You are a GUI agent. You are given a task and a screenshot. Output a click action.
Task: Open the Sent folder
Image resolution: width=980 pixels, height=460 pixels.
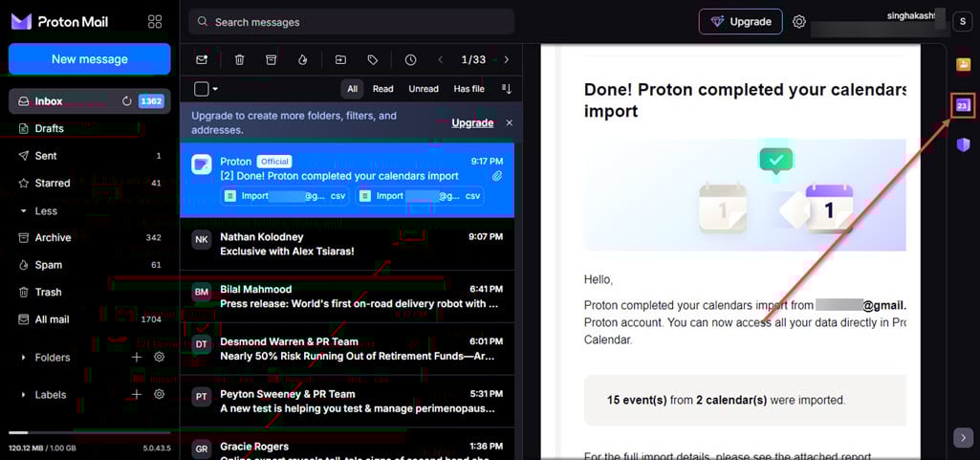(89, 156)
